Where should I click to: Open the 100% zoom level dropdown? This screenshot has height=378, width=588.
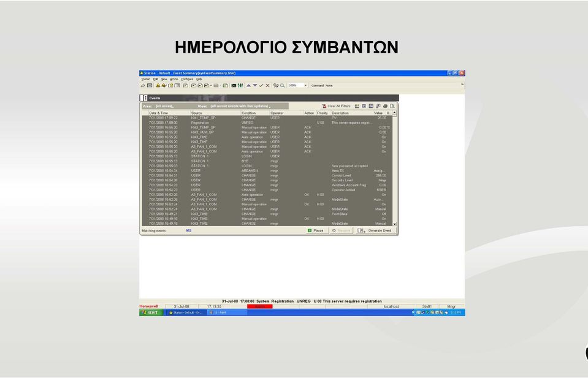[305, 85]
